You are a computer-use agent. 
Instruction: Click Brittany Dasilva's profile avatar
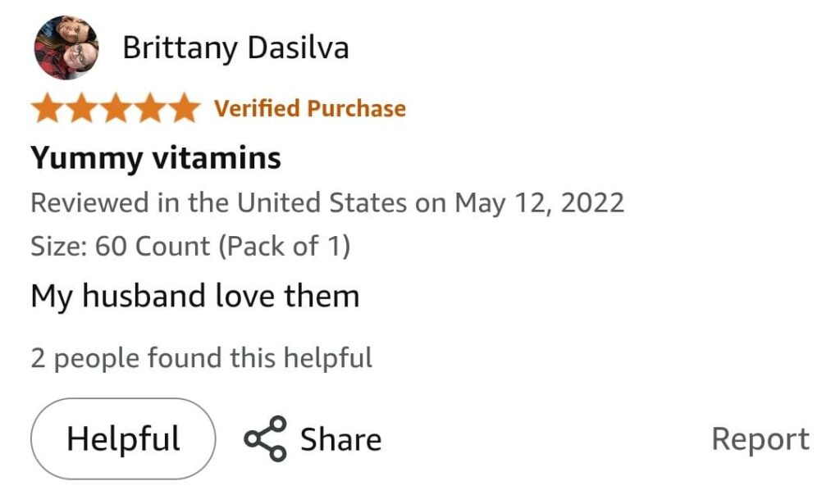pyautogui.click(x=66, y=48)
